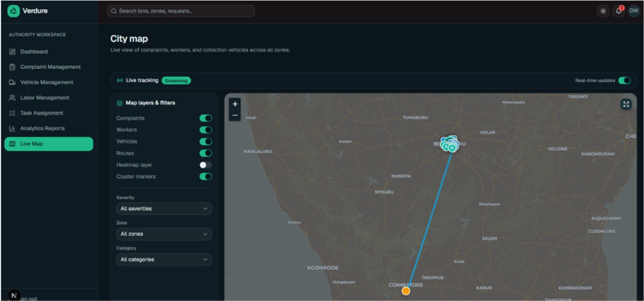Image resolution: width=644 pixels, height=301 pixels.
Task: Open the All zones dropdown
Action: coord(164,234)
